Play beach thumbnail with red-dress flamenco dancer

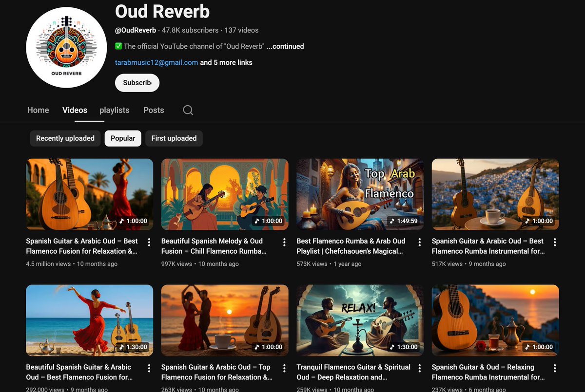[x=90, y=320]
